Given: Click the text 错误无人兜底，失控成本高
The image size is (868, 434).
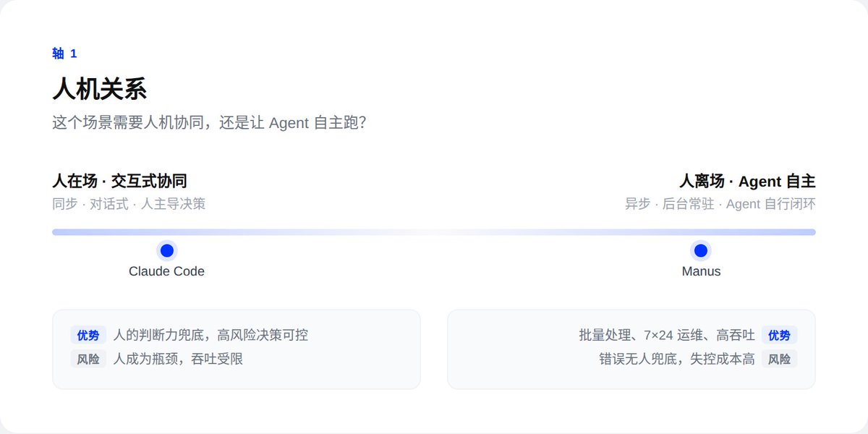Looking at the screenshot, I should tap(677, 359).
